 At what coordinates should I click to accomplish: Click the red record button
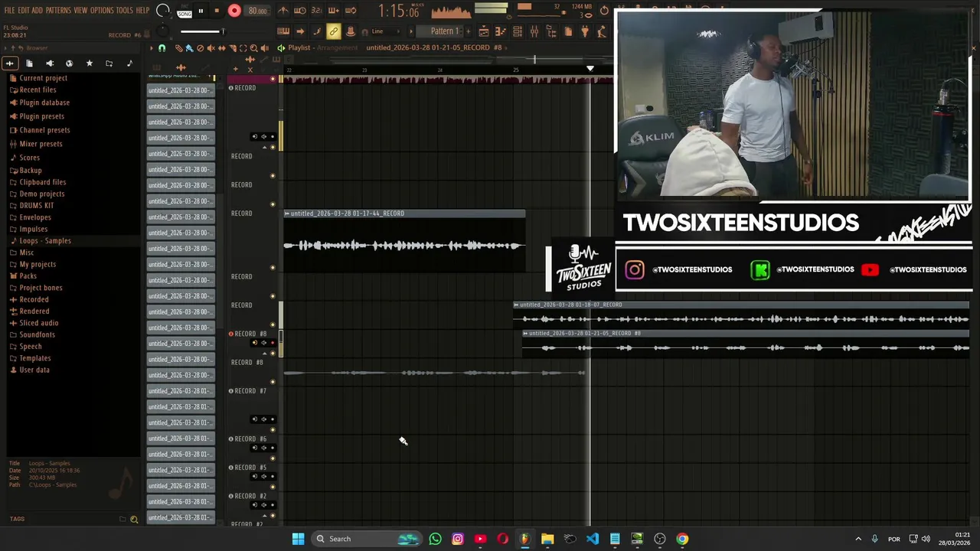pyautogui.click(x=234, y=11)
